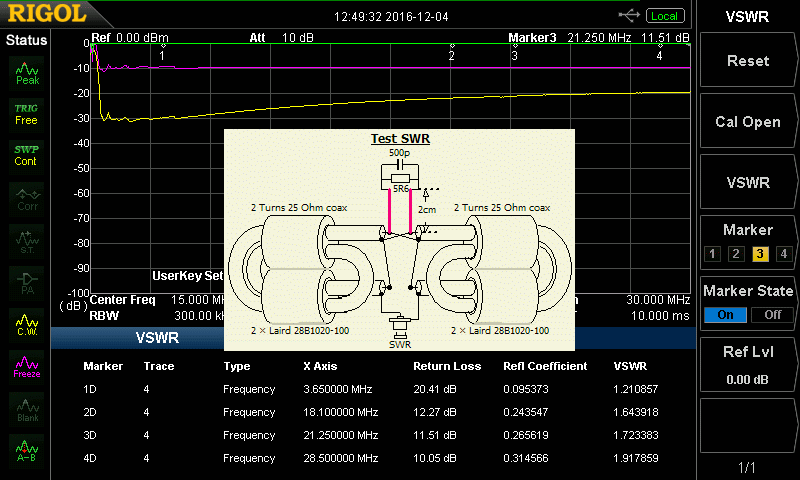Click the Peak detector status icon

tap(27, 72)
